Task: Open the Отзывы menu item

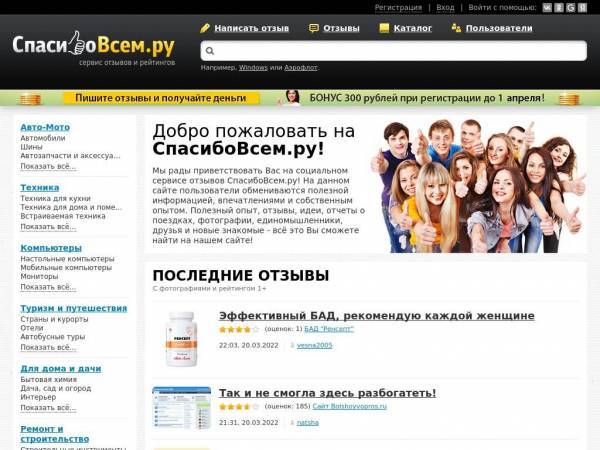Action: pyautogui.click(x=341, y=28)
